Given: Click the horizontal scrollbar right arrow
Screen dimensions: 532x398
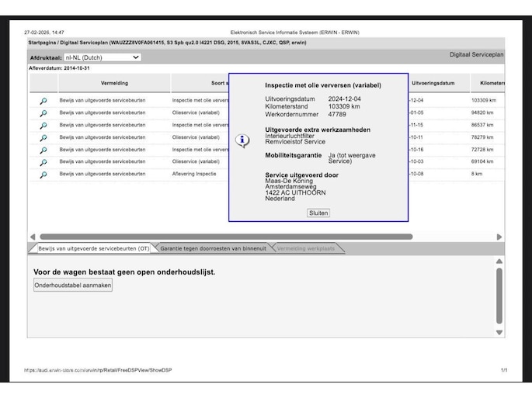Looking at the screenshot, I should [499, 237].
